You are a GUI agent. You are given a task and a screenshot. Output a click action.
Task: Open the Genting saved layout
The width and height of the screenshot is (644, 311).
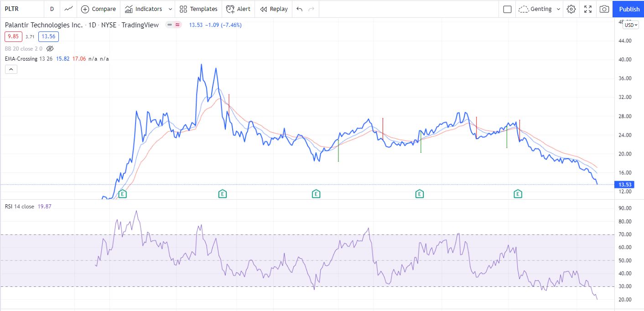point(535,9)
